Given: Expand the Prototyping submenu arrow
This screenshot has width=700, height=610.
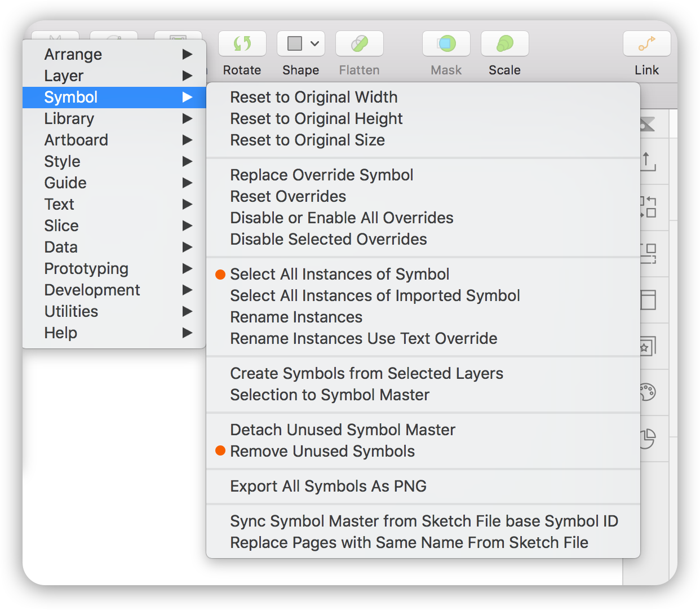Looking at the screenshot, I should pos(187,269).
